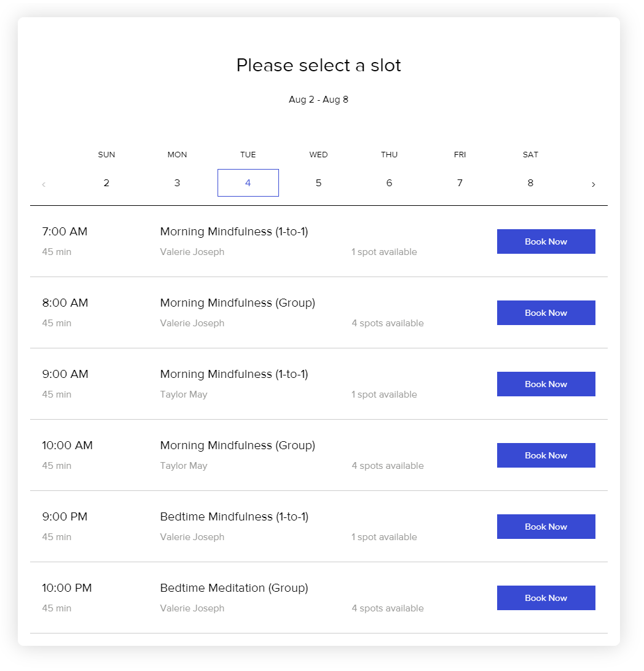Click Valerie Joseph under the 7:00 AM slot
This screenshot has height=671, width=644.
[192, 252]
